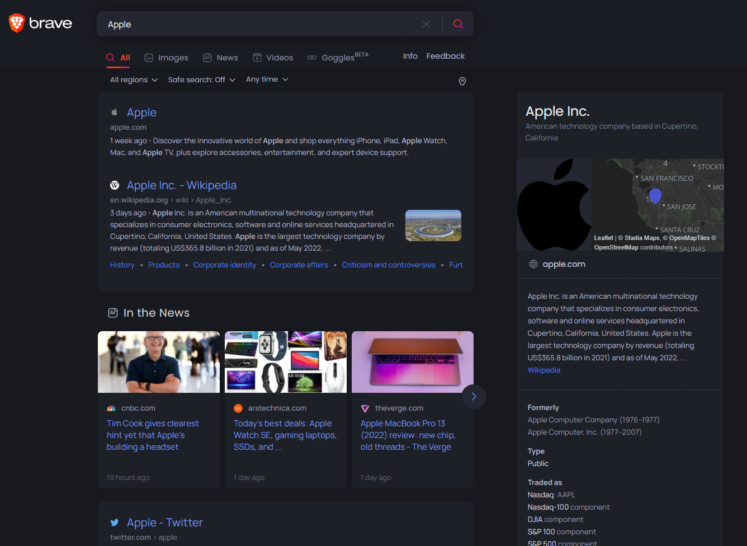This screenshot has height=546, width=747.
Task: Open the Videos tab
Action: pyautogui.click(x=273, y=58)
